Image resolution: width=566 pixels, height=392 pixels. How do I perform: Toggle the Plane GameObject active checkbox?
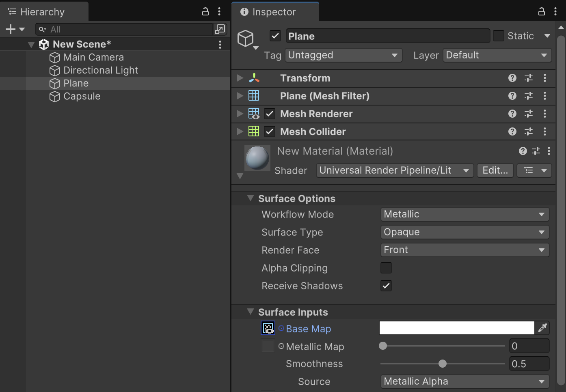[275, 36]
